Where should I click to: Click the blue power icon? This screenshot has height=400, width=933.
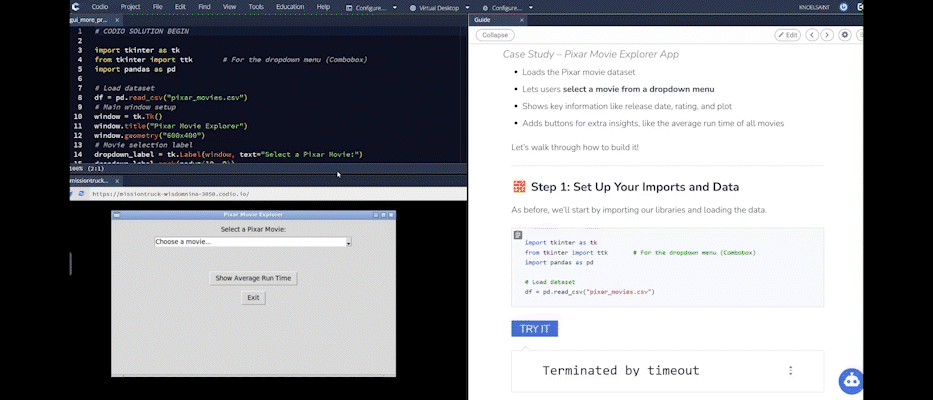(x=843, y=7)
